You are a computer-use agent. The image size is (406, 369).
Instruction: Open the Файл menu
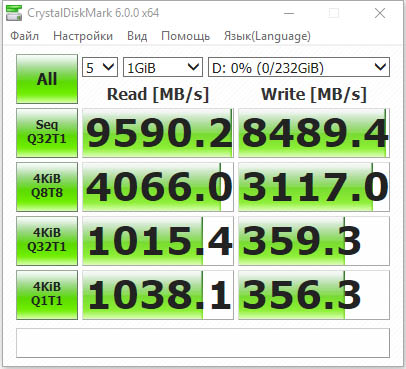[x=24, y=36]
